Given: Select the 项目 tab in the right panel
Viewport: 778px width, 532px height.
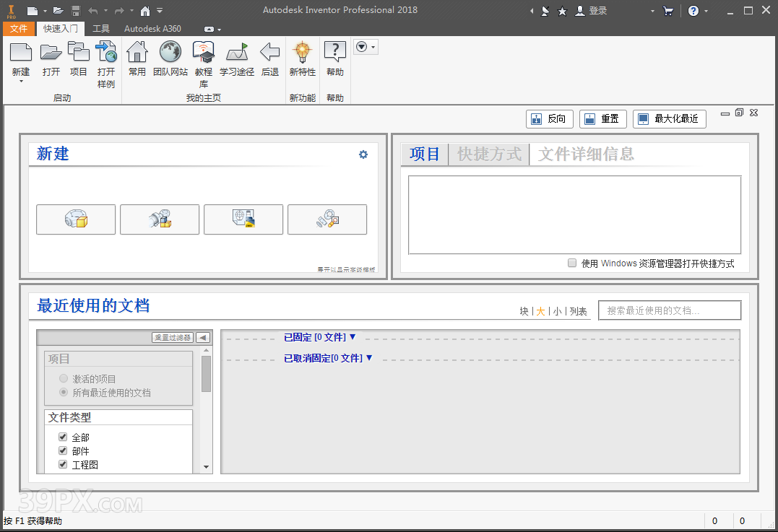Looking at the screenshot, I should tap(425, 154).
